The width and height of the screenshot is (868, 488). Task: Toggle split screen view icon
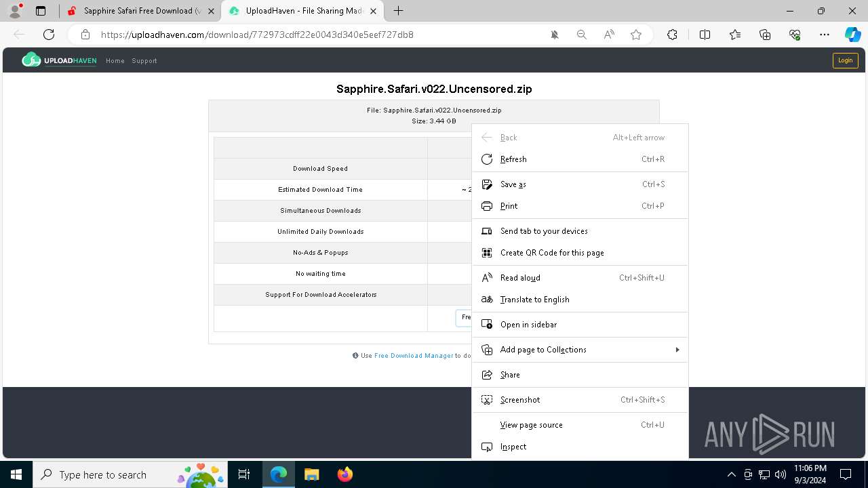[x=705, y=35]
